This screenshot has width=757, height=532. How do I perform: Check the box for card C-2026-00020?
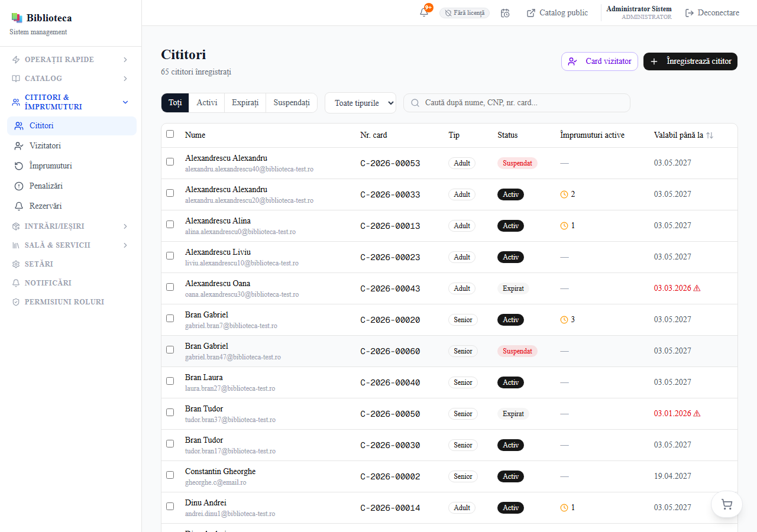point(170,318)
